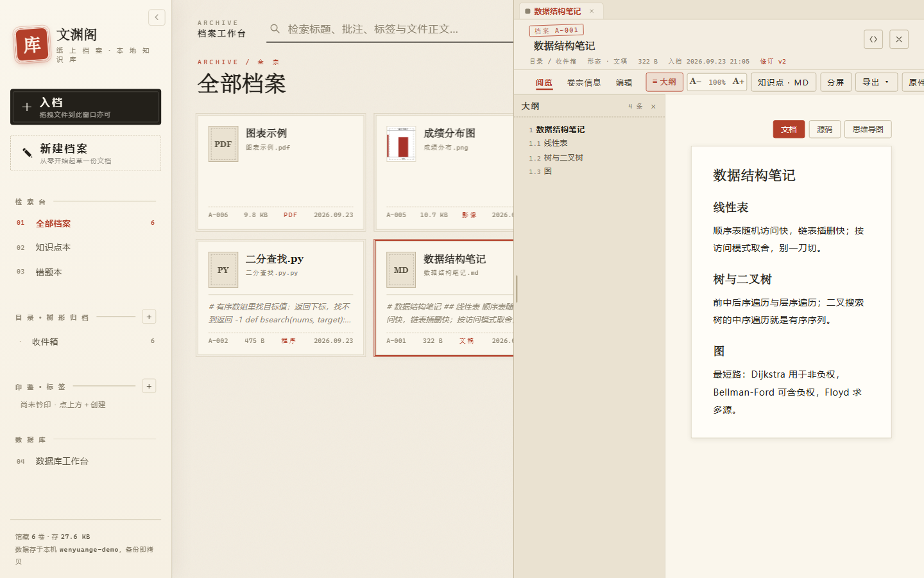Increase font size with A+ button
924x578 pixels.
739,82
